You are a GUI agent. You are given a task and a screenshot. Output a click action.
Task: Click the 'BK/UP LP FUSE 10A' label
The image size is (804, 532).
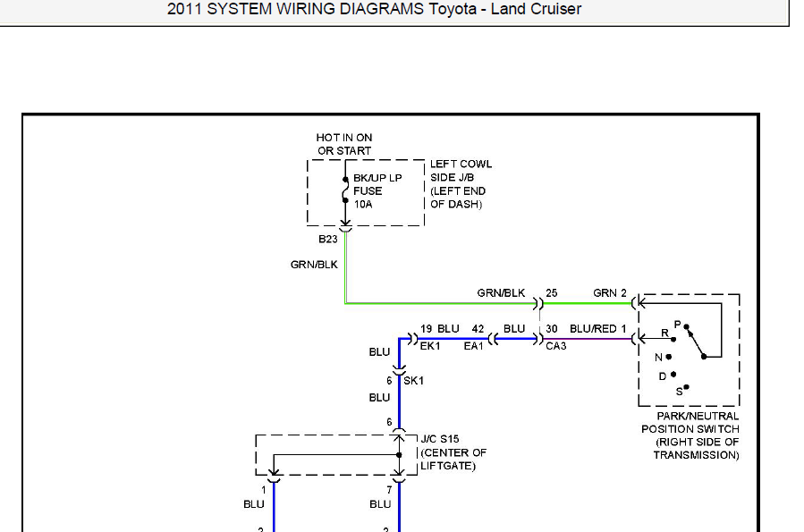[x=377, y=190]
